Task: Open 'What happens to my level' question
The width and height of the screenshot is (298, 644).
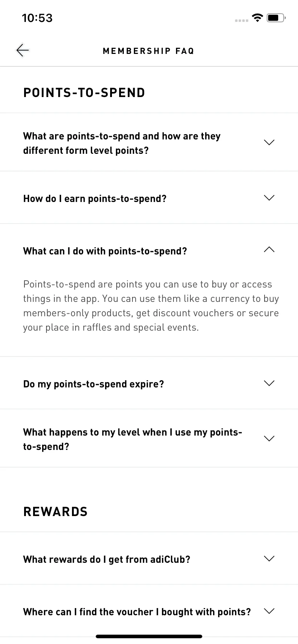Action: tap(149, 438)
